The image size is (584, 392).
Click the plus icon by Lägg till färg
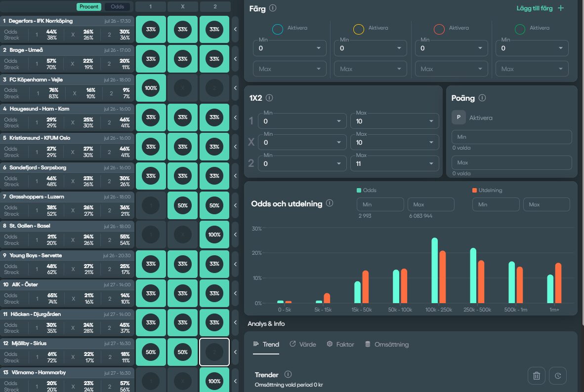pyautogui.click(x=560, y=8)
